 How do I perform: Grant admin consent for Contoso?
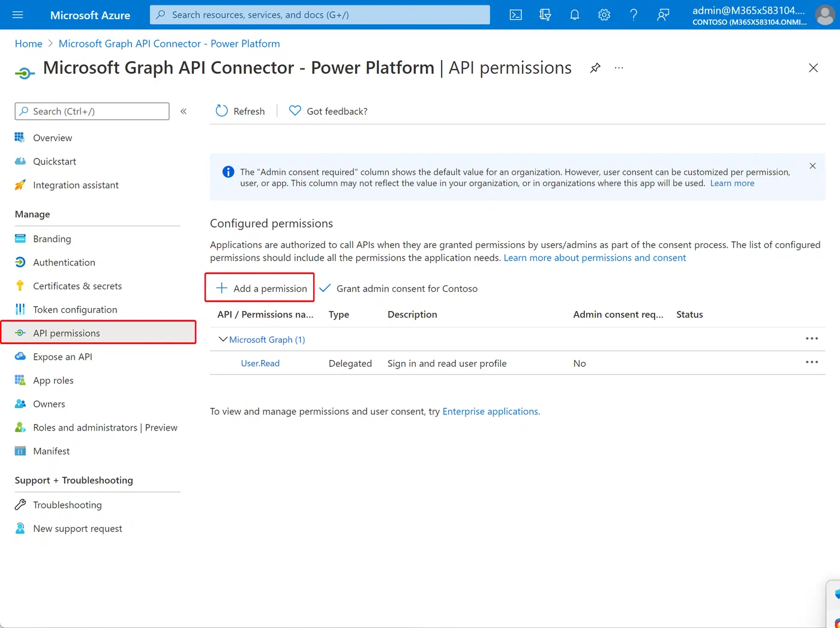[x=398, y=288]
